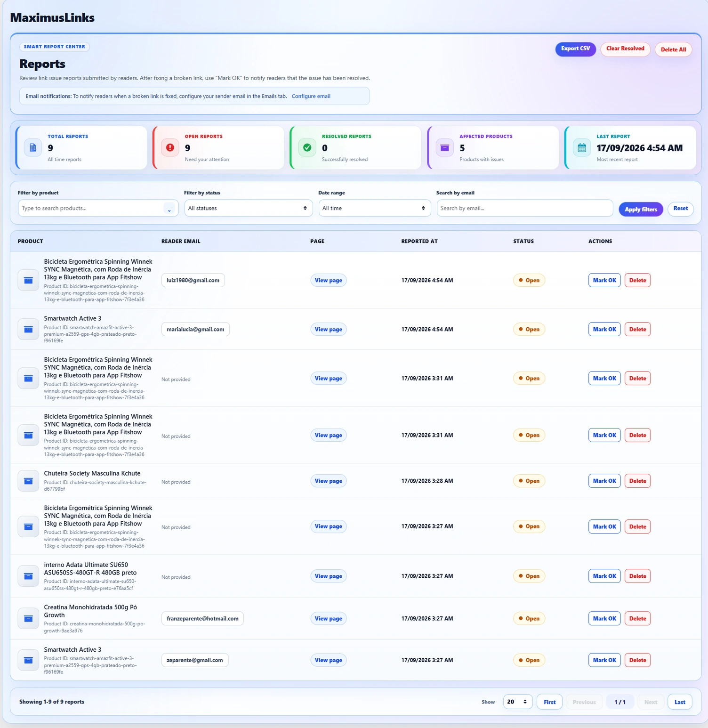Click the luiz1980@gmail.com email chip
708x728 pixels.
tap(193, 280)
